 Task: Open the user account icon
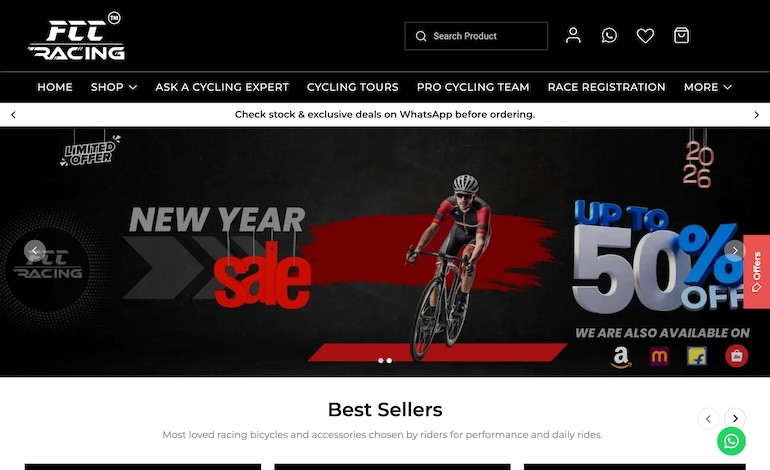click(573, 35)
